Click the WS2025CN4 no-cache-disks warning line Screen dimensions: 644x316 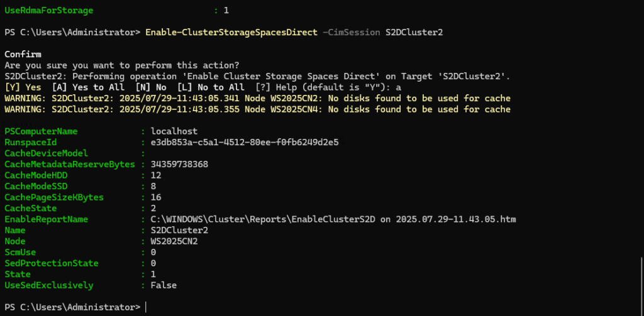click(x=257, y=109)
